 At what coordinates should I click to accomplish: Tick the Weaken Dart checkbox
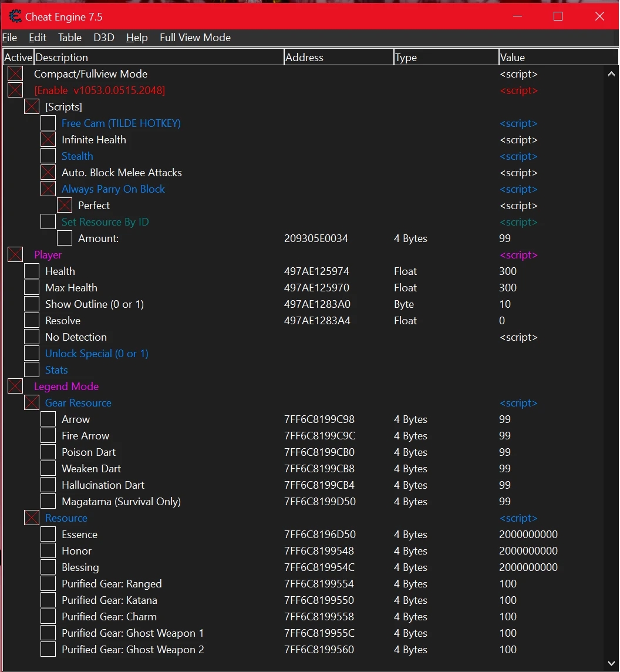(x=48, y=469)
